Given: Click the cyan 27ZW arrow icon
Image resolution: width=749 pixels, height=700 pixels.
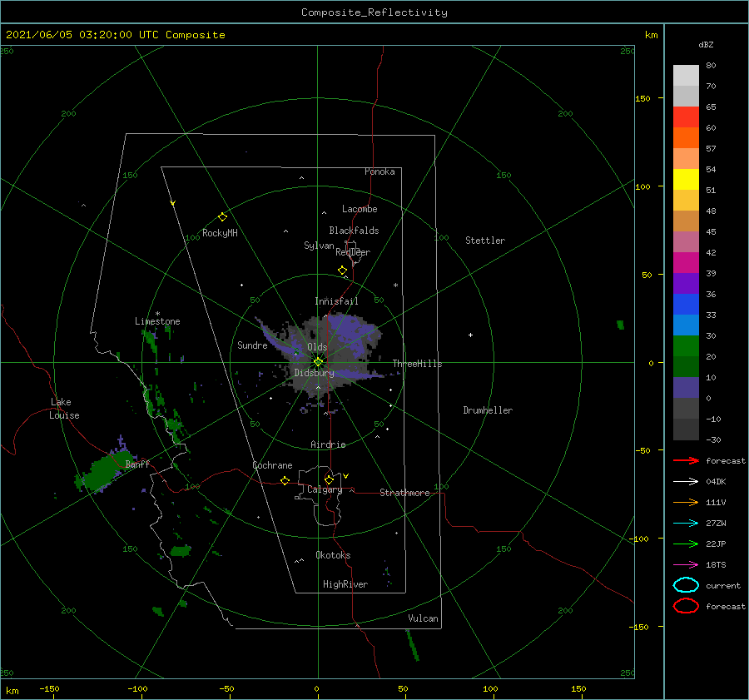Looking at the screenshot, I should [x=686, y=524].
